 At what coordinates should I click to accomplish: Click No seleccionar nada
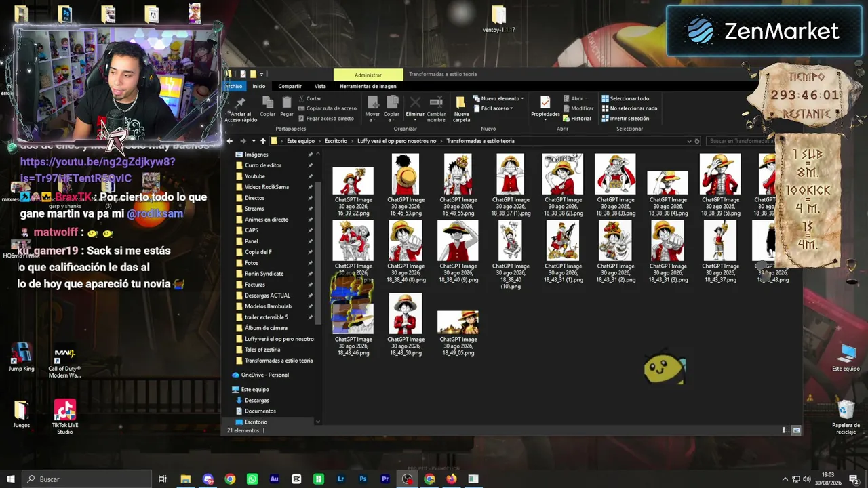click(x=629, y=108)
